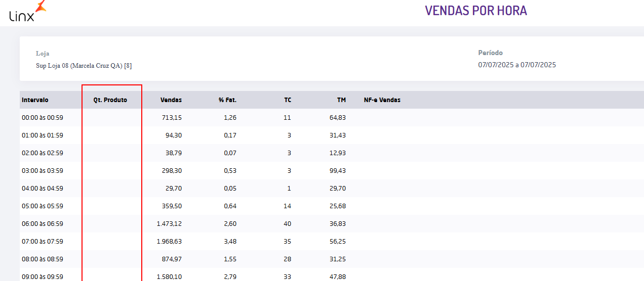644x281 pixels.
Task: Click TM value 64,83
Action: tap(338, 118)
